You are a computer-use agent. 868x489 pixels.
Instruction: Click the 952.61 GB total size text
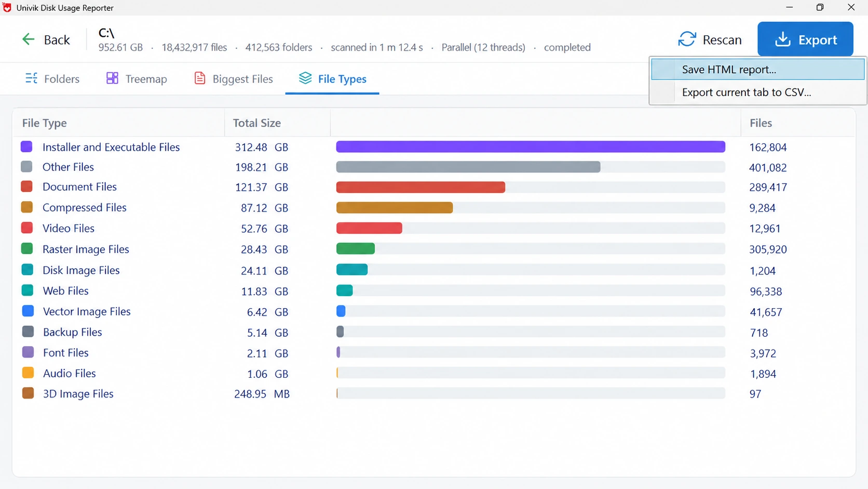coord(120,47)
